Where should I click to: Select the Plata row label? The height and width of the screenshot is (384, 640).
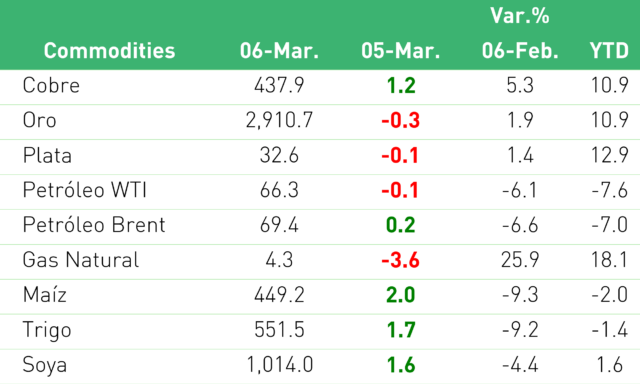(47, 155)
